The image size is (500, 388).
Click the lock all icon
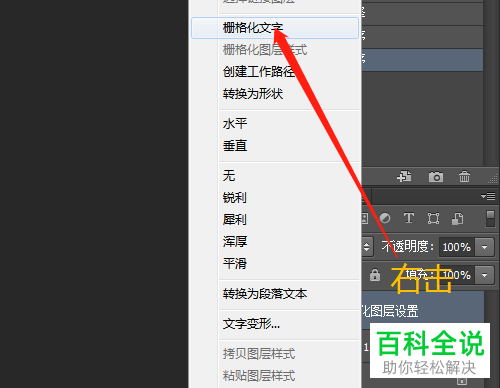375,275
